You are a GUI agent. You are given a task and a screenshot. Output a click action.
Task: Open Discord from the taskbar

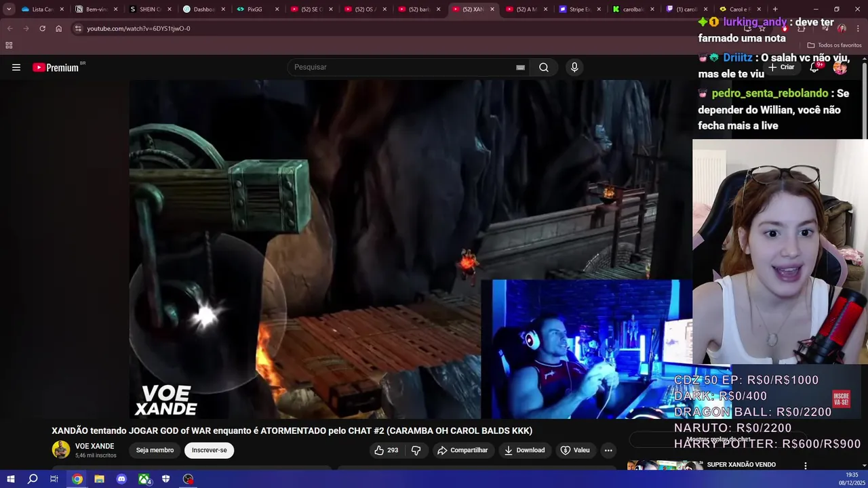click(121, 479)
